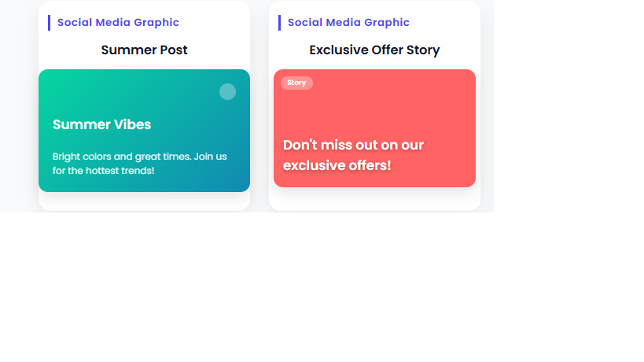This screenshot has width=644, height=362.
Task: Select the Summer Post title
Action: tap(144, 50)
